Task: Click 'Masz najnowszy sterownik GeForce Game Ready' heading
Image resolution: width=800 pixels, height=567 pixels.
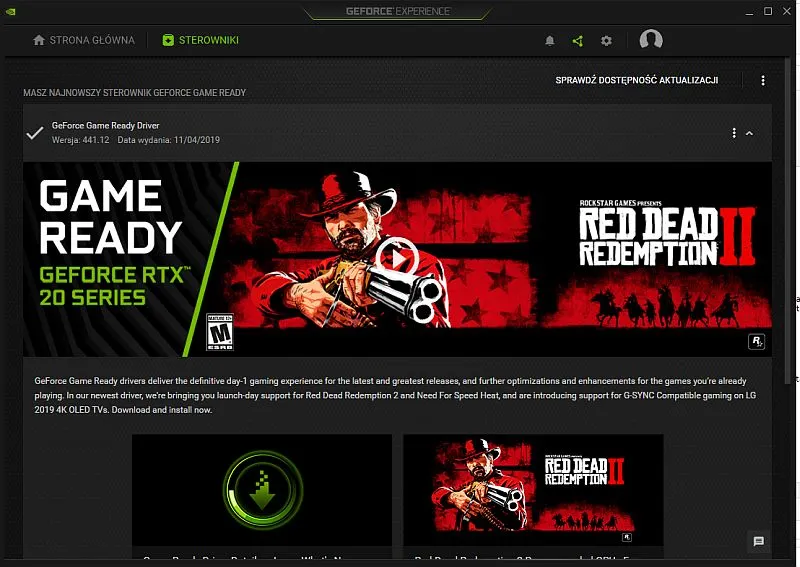Action: 135,92
